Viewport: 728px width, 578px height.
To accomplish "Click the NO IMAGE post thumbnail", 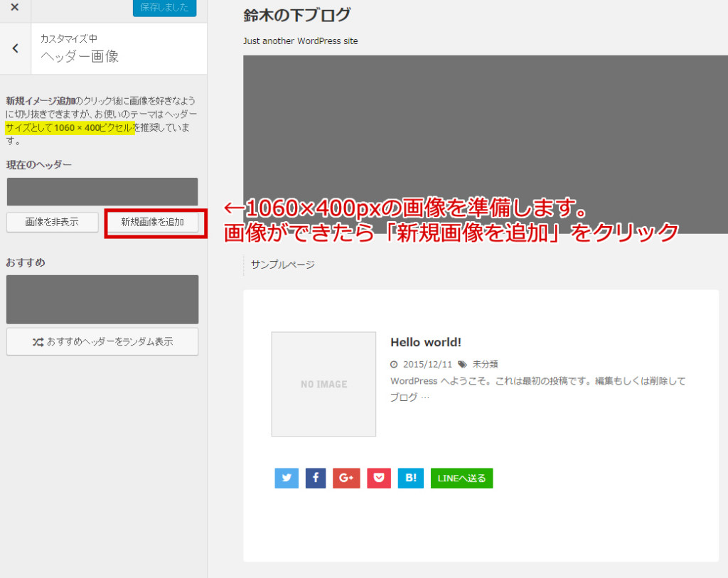I will [x=323, y=384].
